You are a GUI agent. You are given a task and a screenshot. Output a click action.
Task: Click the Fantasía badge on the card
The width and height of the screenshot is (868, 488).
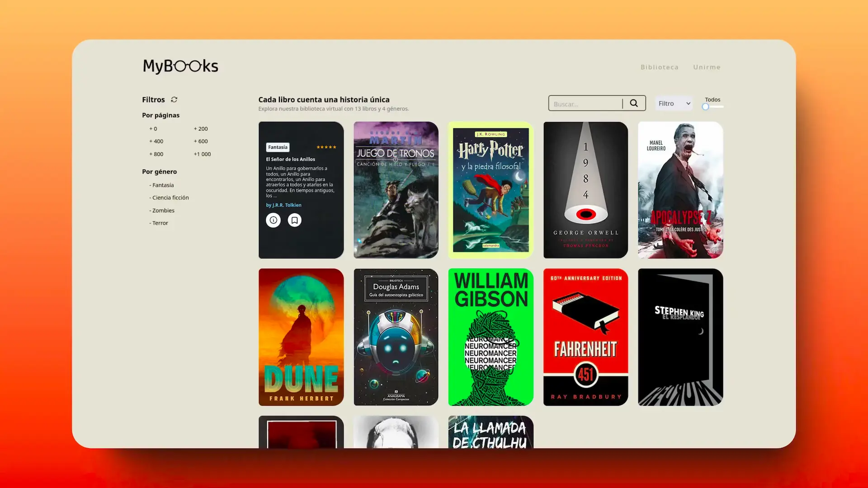click(x=278, y=147)
